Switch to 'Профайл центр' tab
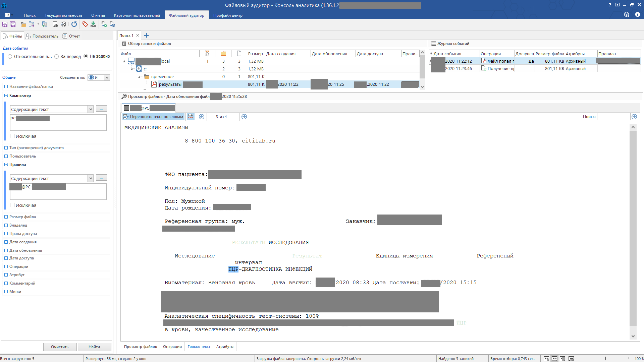Viewport: 644px width, 362px height. (x=228, y=15)
